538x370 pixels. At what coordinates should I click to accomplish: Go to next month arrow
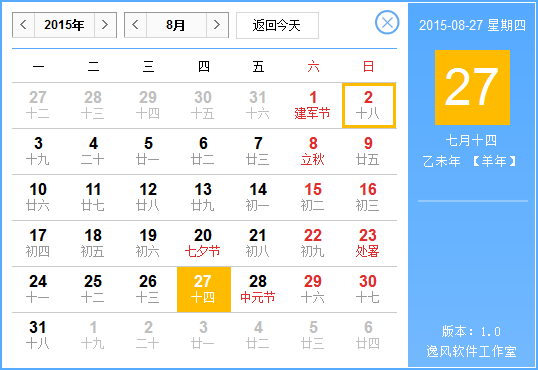pos(217,25)
